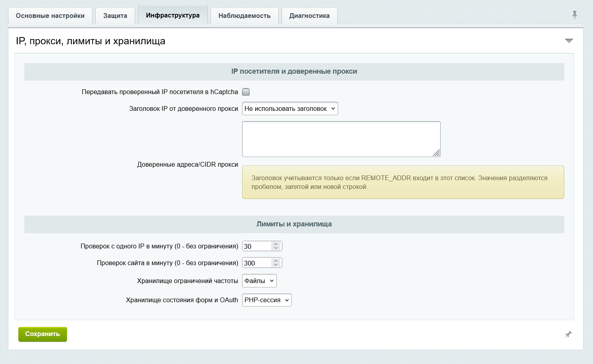The width and height of the screenshot is (593, 364).
Task: Select the Инфраструктура tab
Action: (x=173, y=15)
